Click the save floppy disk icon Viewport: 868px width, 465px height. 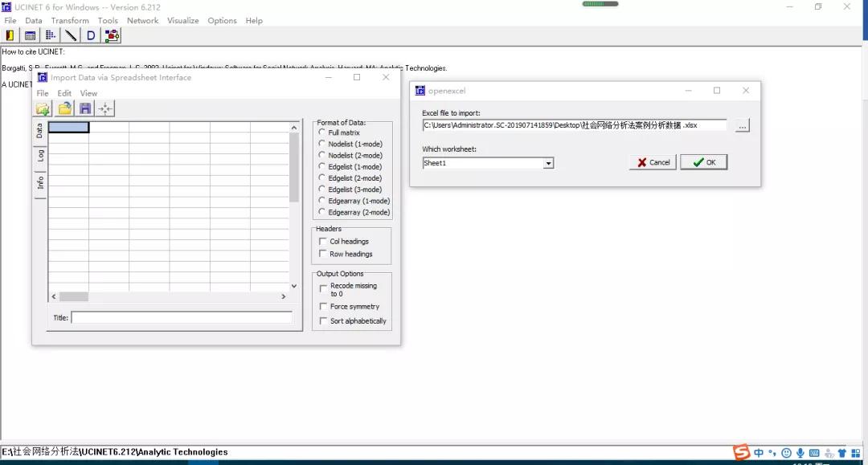[85, 108]
